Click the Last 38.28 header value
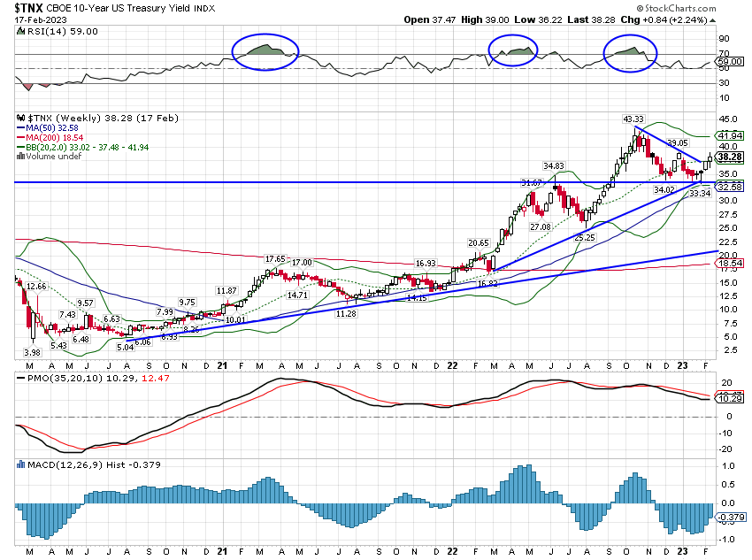Viewport: 752px width, 560px height. (x=590, y=20)
